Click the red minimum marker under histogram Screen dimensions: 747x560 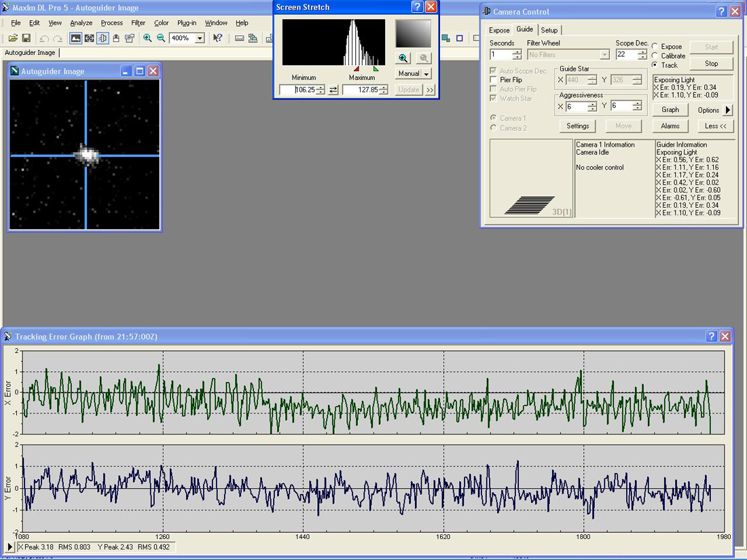pos(357,69)
